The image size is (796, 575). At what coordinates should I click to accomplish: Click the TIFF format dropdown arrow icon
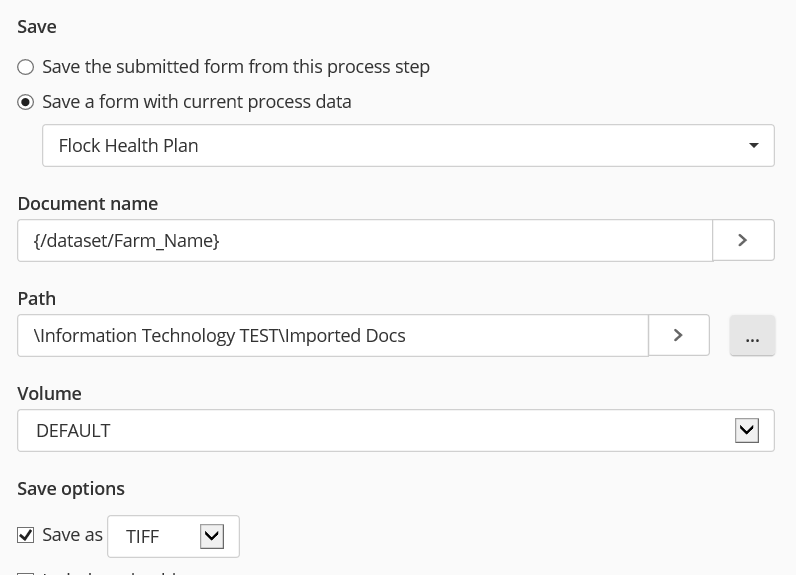[211, 536]
